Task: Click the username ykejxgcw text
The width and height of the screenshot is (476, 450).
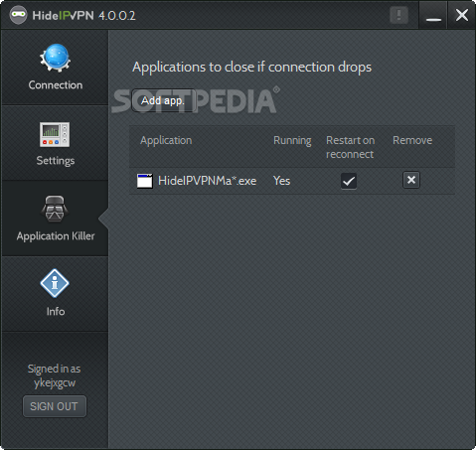Action: [55, 383]
